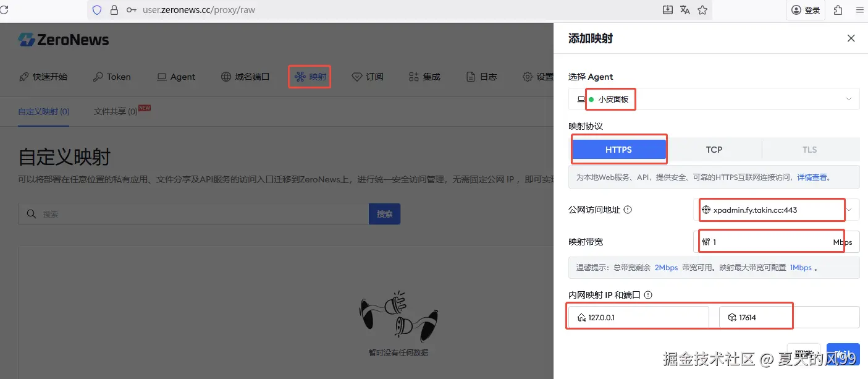This screenshot has width=868, height=379.
Task: Open the Token menu item
Action: [x=112, y=77]
